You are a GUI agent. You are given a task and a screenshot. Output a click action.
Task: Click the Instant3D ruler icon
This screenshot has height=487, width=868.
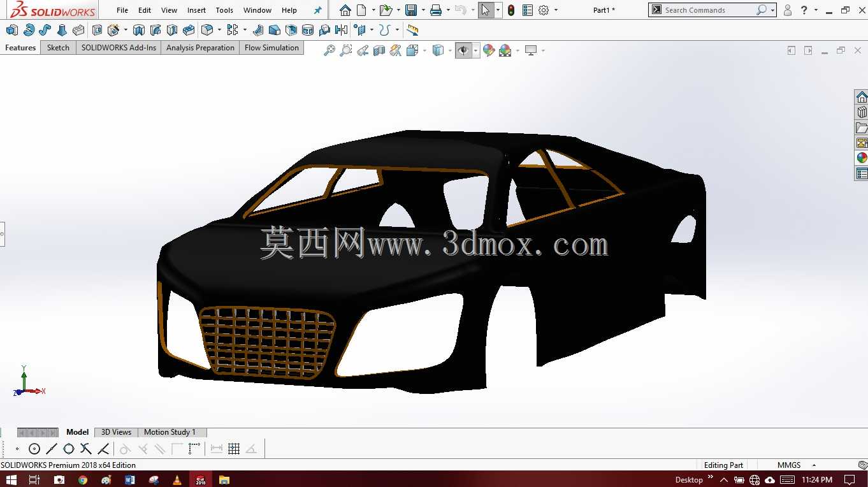412,30
